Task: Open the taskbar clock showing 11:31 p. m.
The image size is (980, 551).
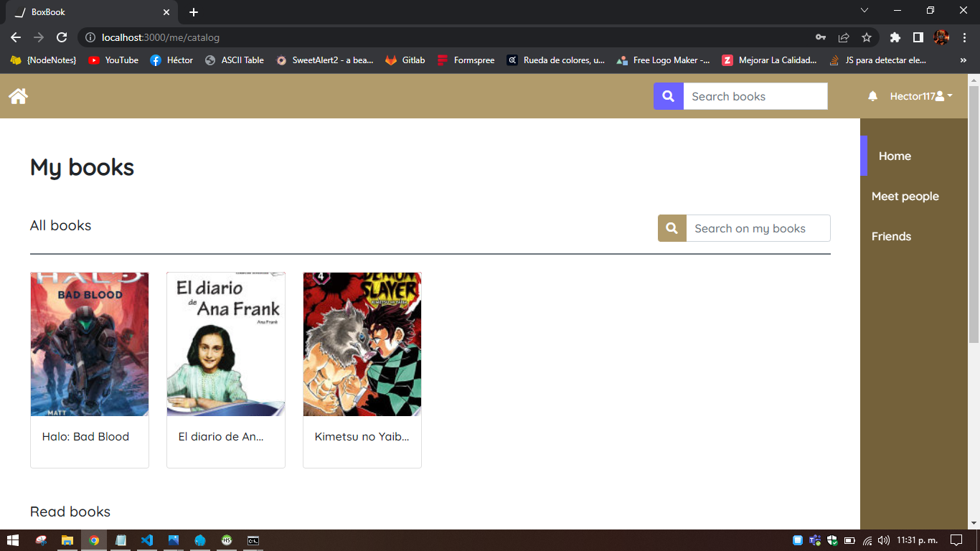Action: pyautogui.click(x=917, y=540)
